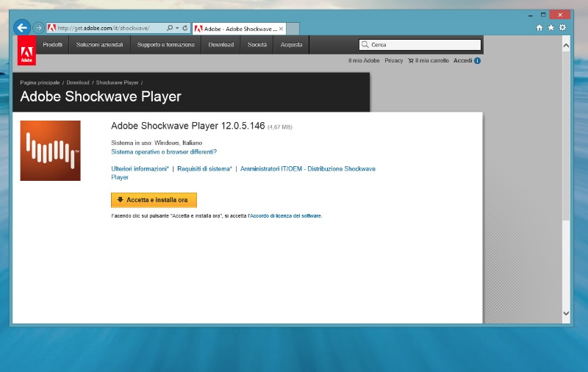Close the Adobe Shockwave browser tab
The height and width of the screenshot is (372, 588).
(x=281, y=29)
